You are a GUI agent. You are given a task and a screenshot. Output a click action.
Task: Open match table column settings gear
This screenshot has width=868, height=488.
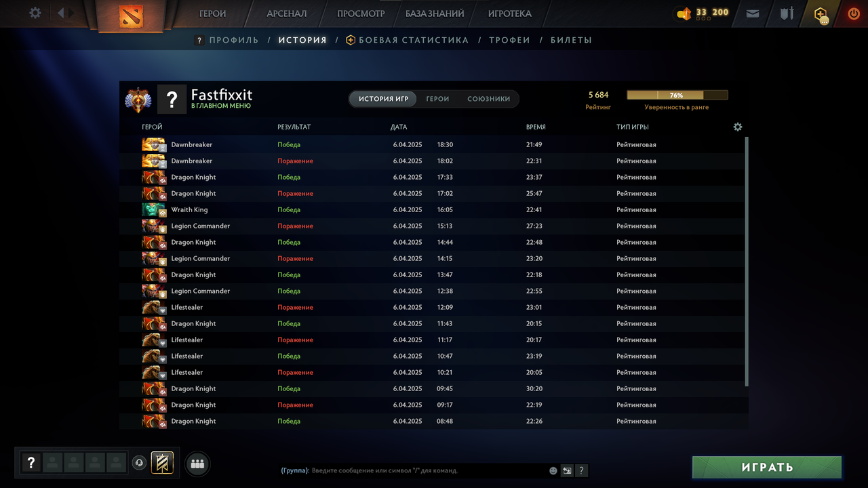pyautogui.click(x=738, y=127)
